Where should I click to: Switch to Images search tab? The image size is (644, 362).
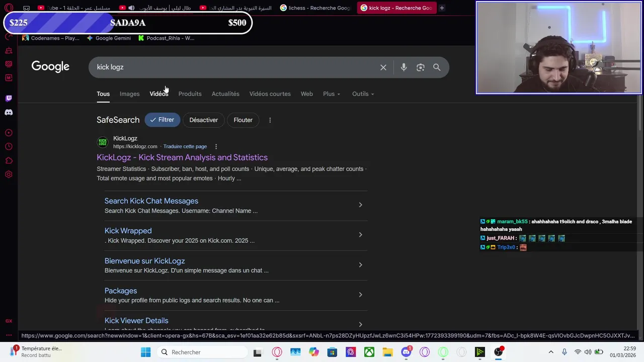(x=129, y=94)
